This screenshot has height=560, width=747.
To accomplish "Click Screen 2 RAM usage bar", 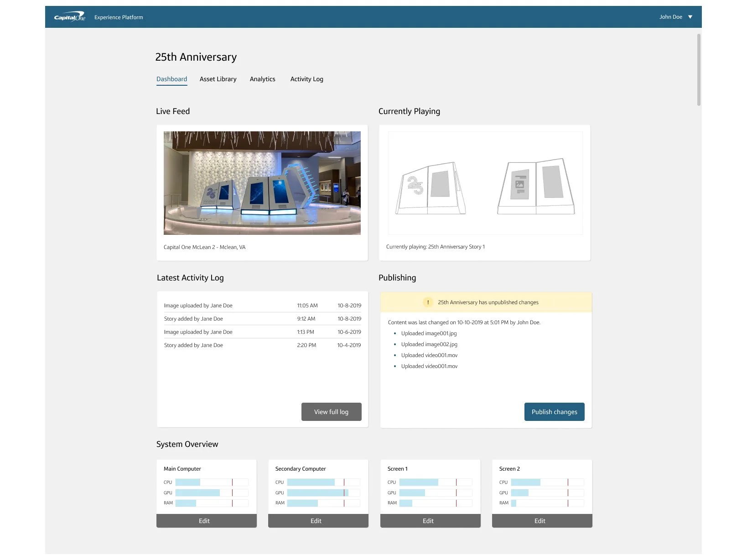I will point(547,503).
